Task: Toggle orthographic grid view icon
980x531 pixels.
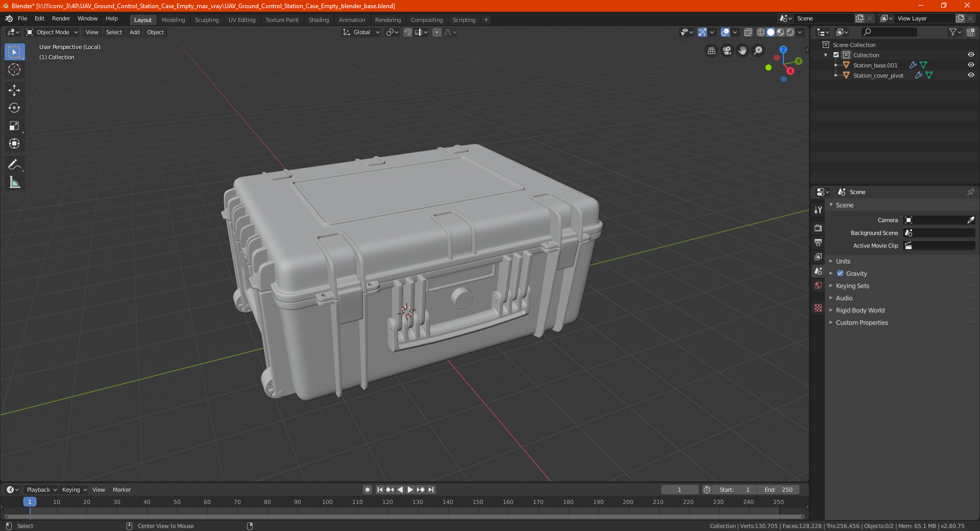Action: point(712,51)
